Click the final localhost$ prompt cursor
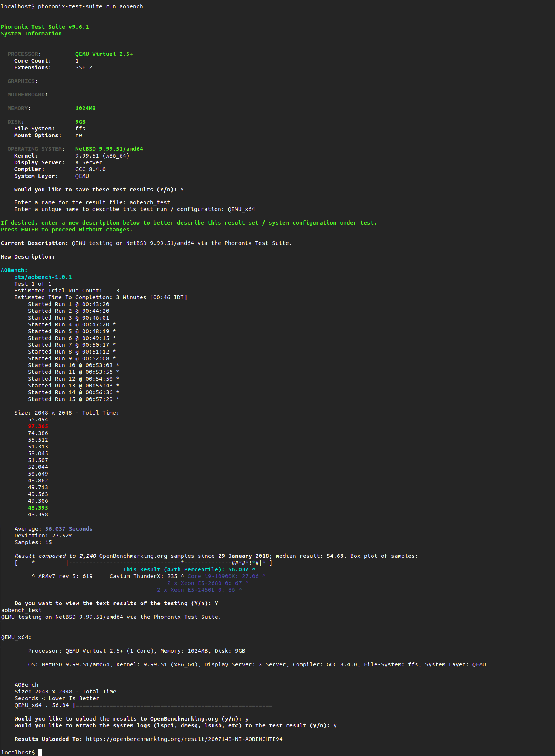The image size is (555, 756). (x=40, y=752)
